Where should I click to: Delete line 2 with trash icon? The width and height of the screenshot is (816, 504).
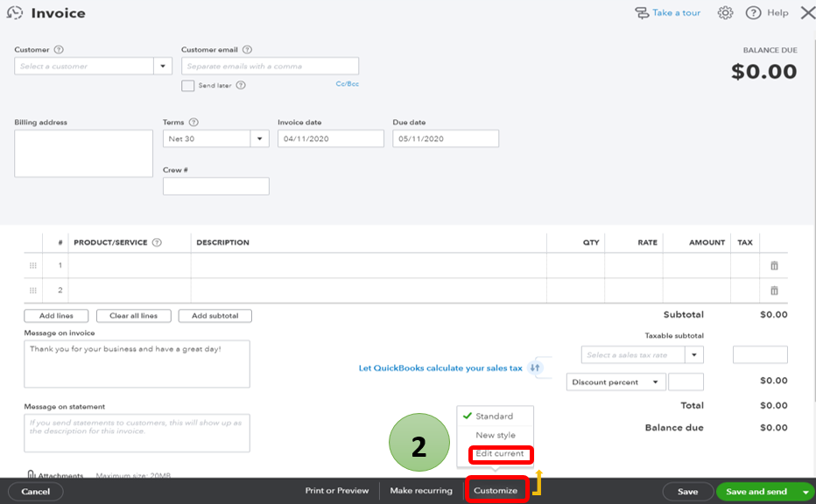pyautogui.click(x=774, y=290)
